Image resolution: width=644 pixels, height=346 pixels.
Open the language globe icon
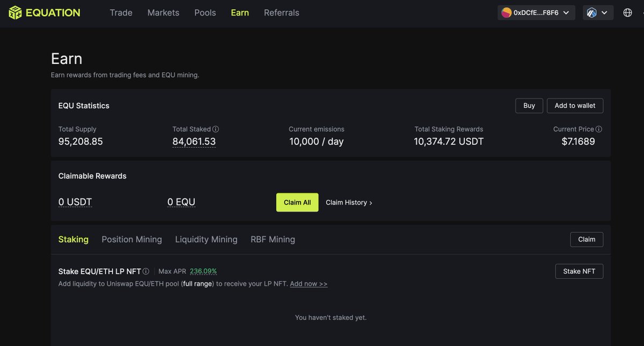[x=627, y=12]
